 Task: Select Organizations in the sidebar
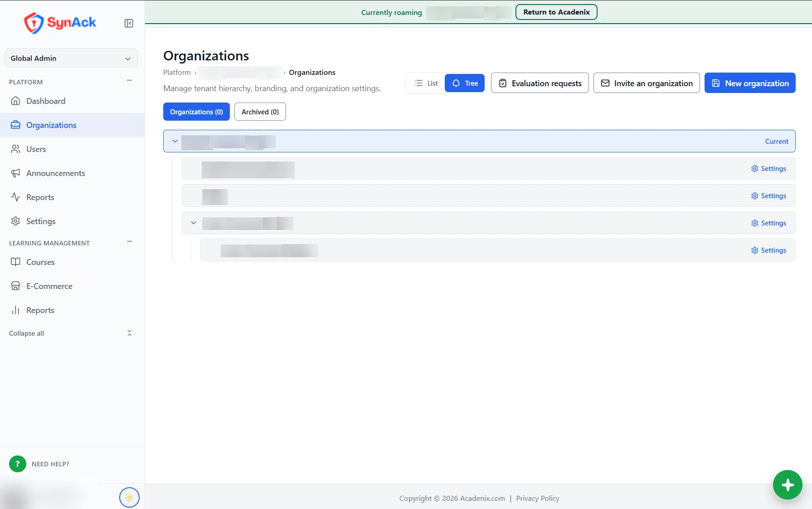[x=72, y=125]
